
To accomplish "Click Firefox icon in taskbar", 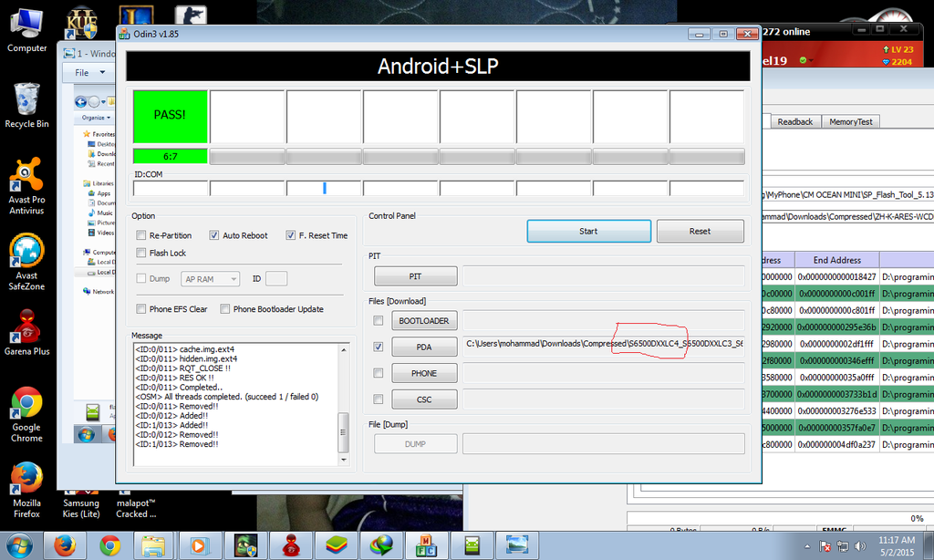I will (x=64, y=545).
